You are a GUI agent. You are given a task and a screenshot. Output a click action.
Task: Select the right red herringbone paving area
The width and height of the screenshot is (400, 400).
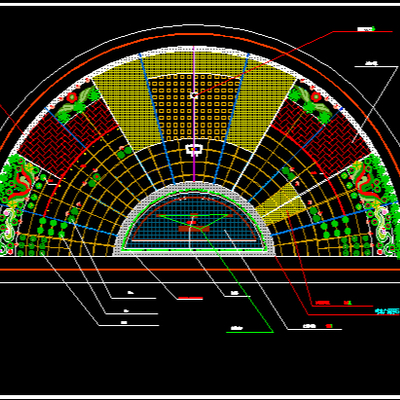(321, 136)
